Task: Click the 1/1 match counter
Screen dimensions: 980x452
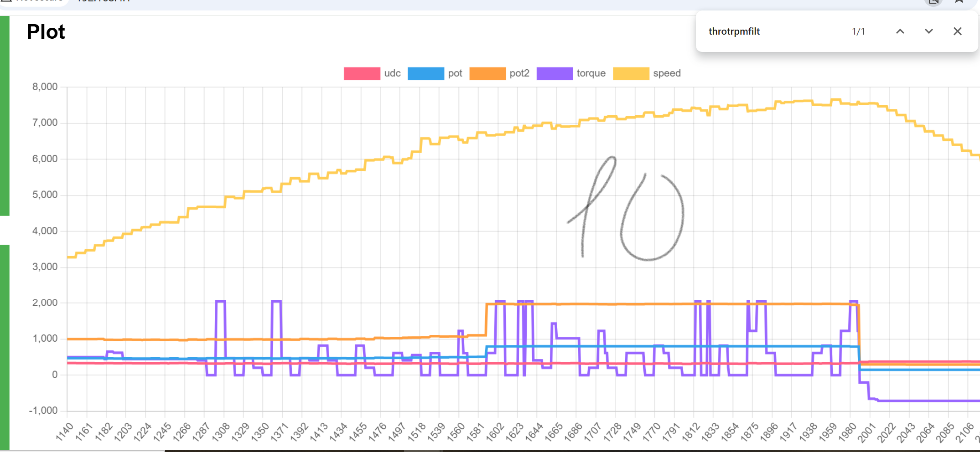Action: [x=858, y=31]
